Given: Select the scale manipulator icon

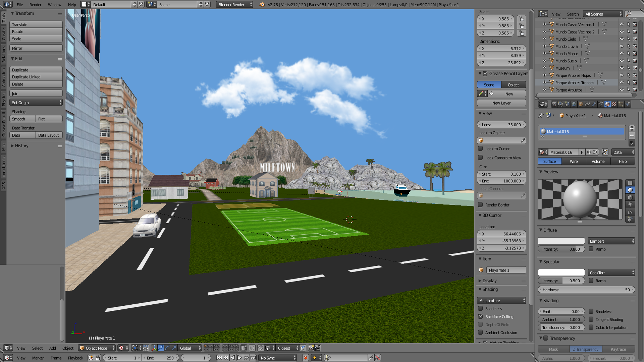Looking at the screenshot, I should [174, 348].
